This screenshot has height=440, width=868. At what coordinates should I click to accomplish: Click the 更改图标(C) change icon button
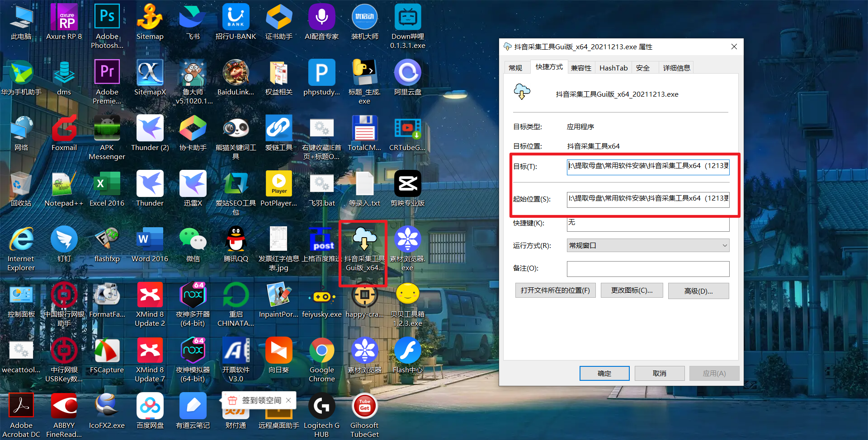pyautogui.click(x=632, y=290)
